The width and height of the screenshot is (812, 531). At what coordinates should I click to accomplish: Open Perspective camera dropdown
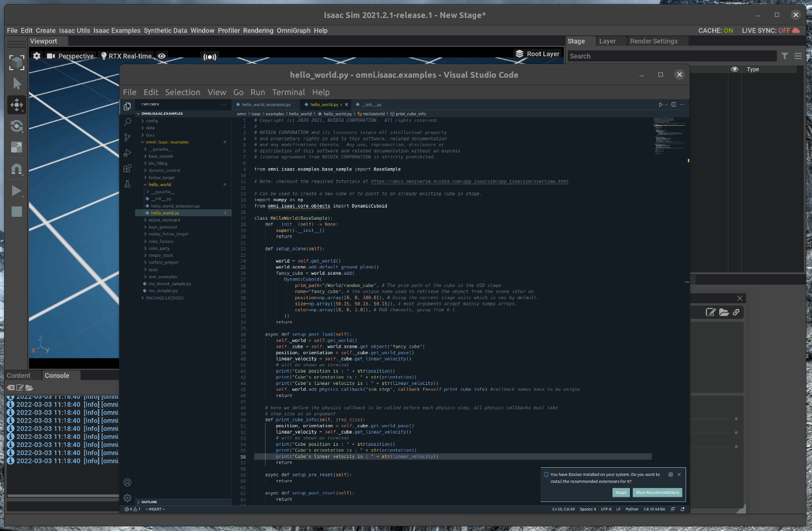point(70,56)
